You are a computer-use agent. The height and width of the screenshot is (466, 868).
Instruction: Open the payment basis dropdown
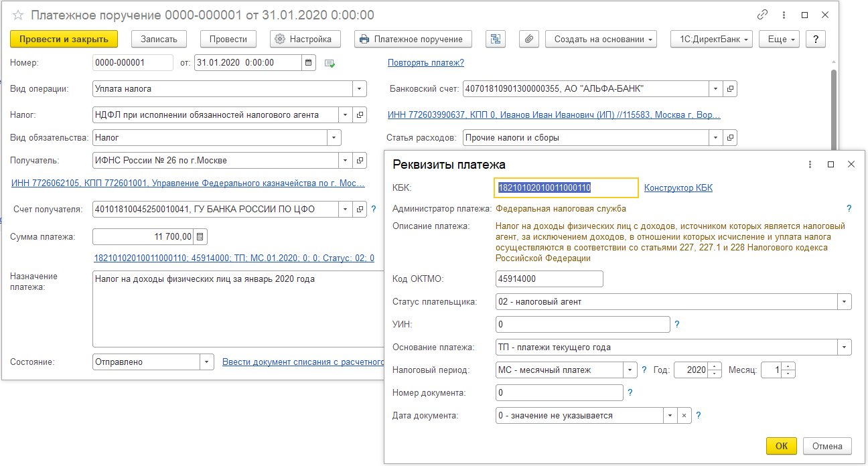pos(845,347)
